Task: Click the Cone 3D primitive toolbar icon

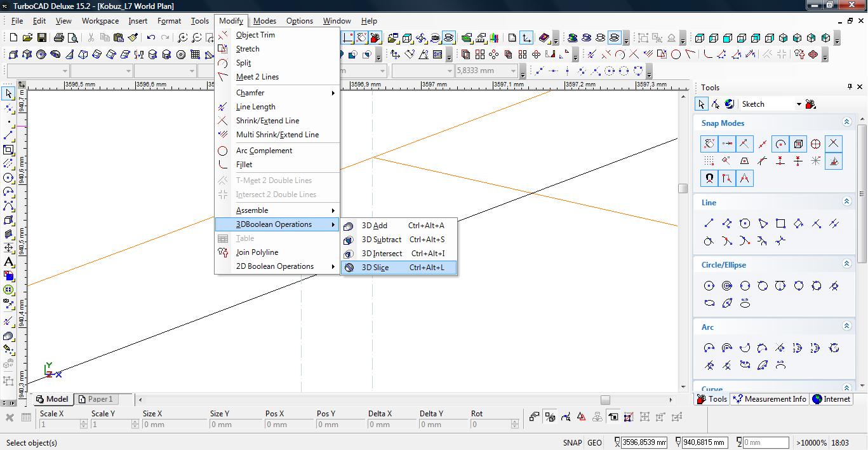Action: coord(69,55)
